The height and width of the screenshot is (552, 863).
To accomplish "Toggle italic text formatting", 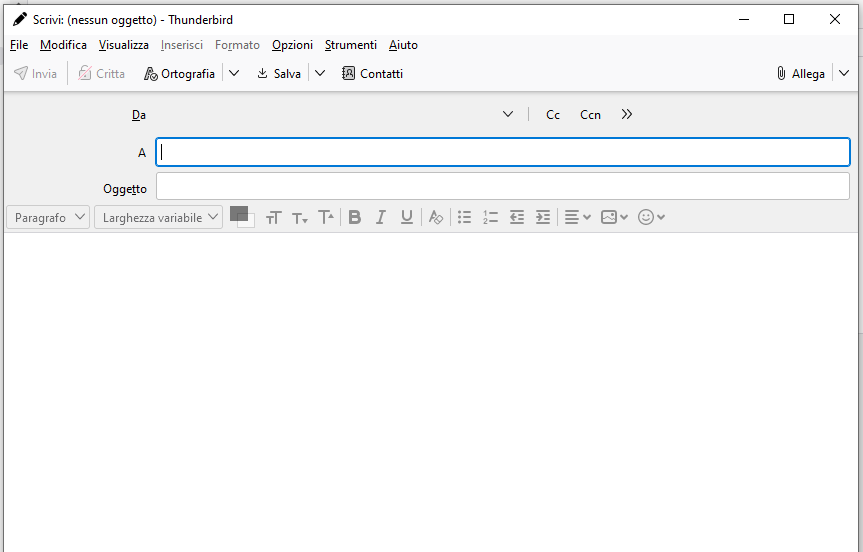I will pos(380,217).
